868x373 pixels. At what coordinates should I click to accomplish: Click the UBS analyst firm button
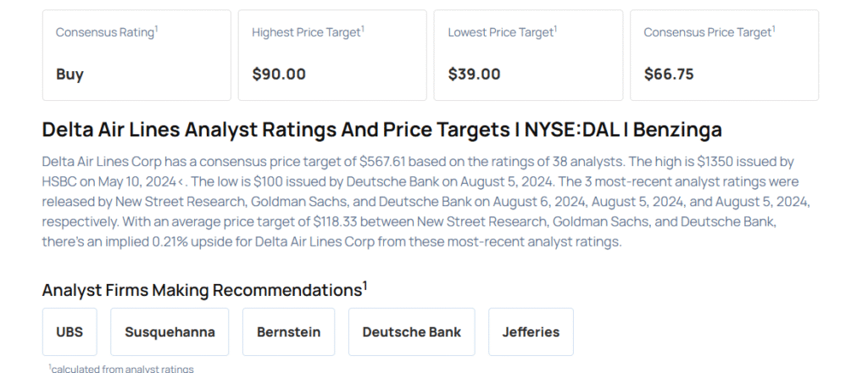70,331
